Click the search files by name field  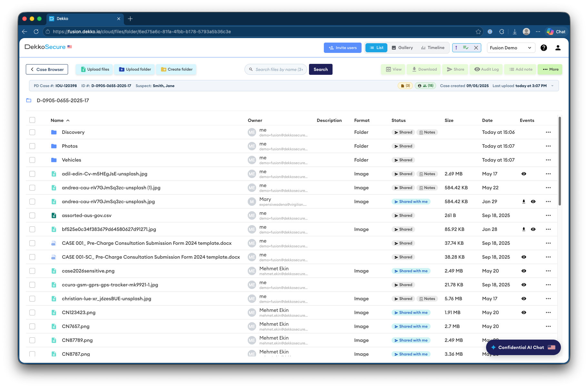276,69
